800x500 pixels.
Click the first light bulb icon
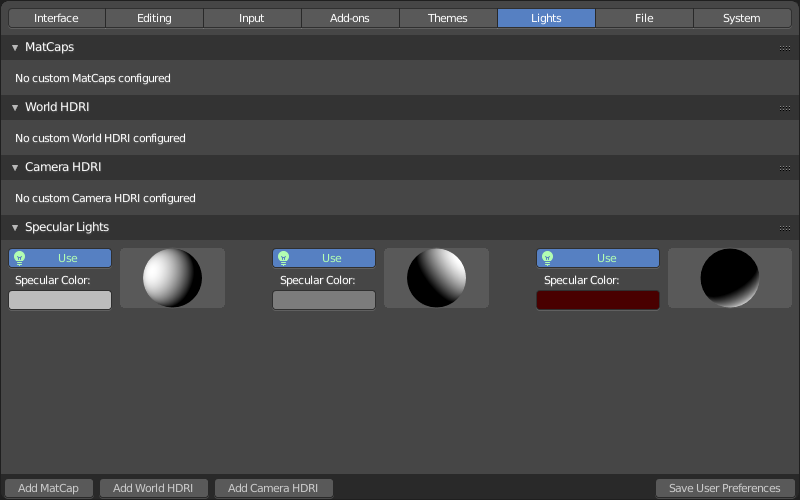click(19, 258)
